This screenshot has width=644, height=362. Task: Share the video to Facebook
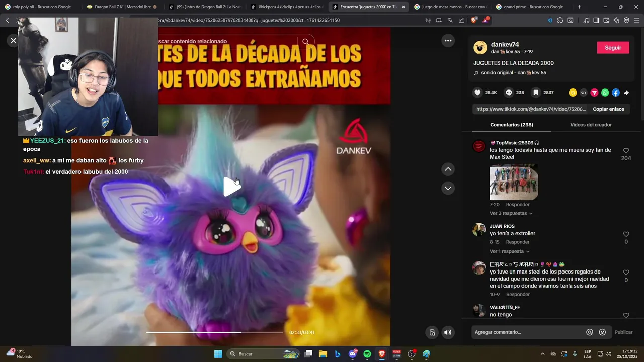pyautogui.click(x=616, y=93)
